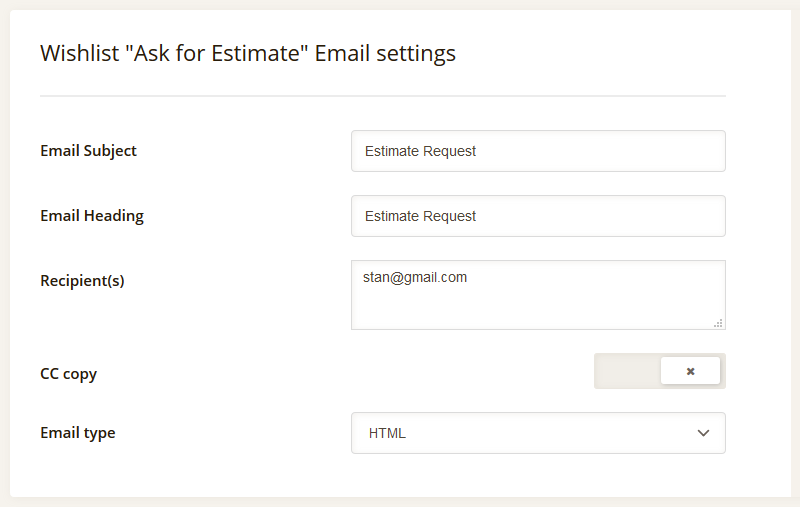Viewport: 800px width, 507px height.
Task: Click the empty left side of CC copy track
Action: click(627, 371)
